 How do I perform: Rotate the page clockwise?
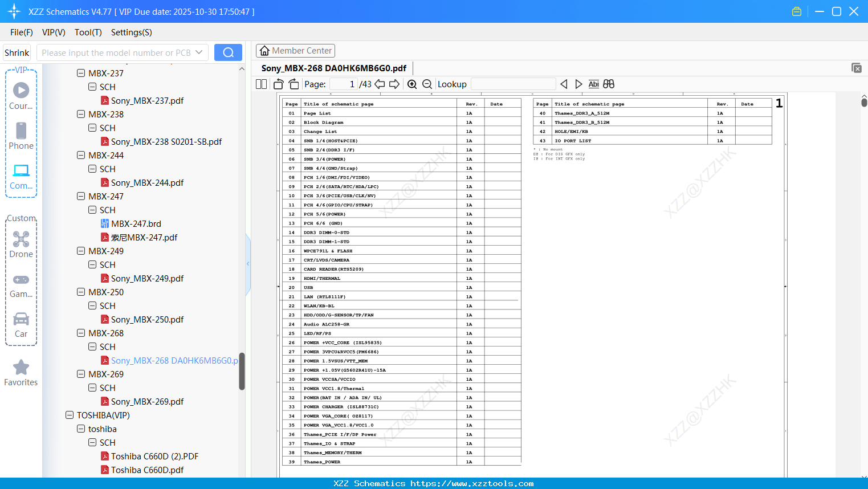pos(294,84)
